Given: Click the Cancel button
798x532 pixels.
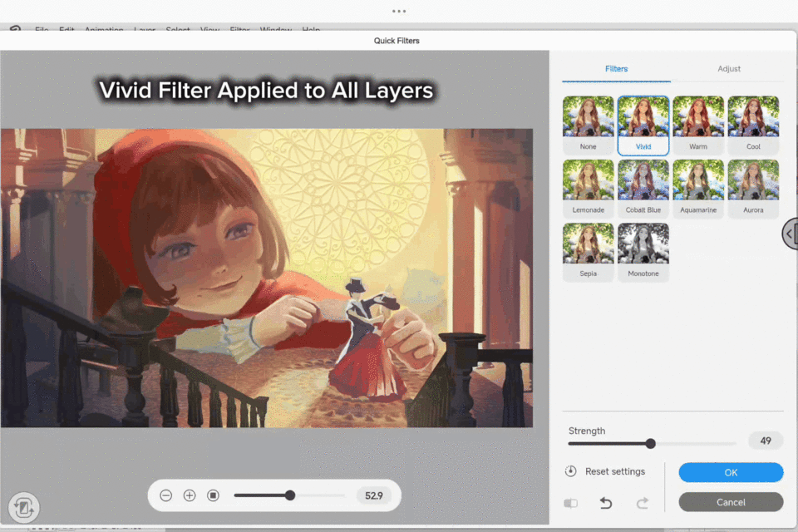Looking at the screenshot, I should [x=731, y=502].
